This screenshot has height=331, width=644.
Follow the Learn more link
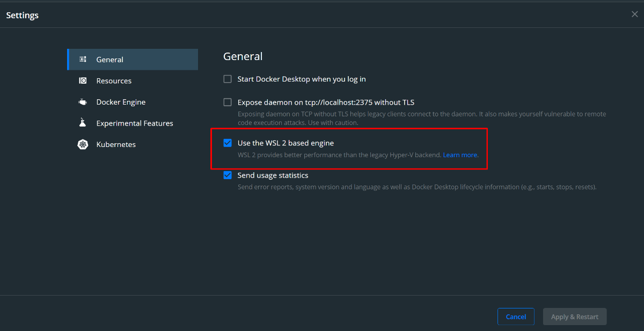(460, 155)
